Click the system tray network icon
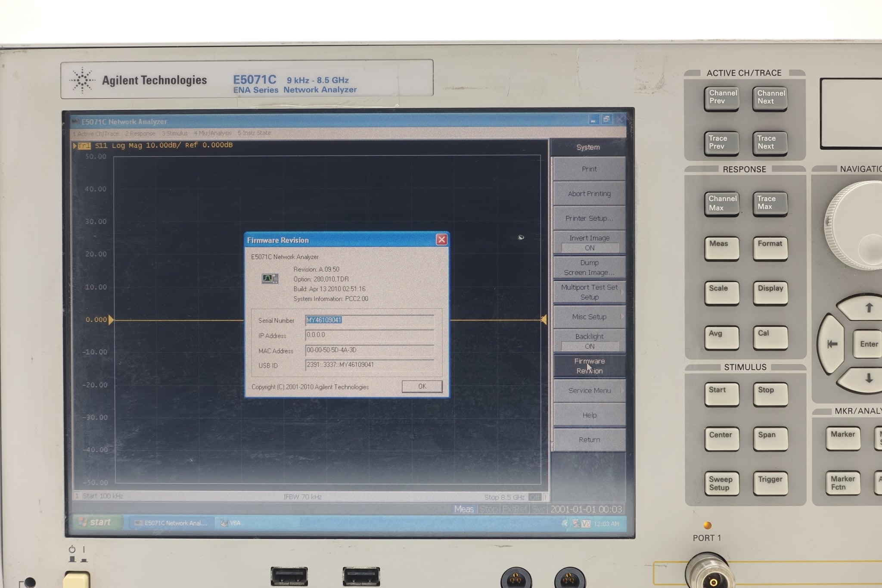The height and width of the screenshot is (588, 882). coord(576,524)
